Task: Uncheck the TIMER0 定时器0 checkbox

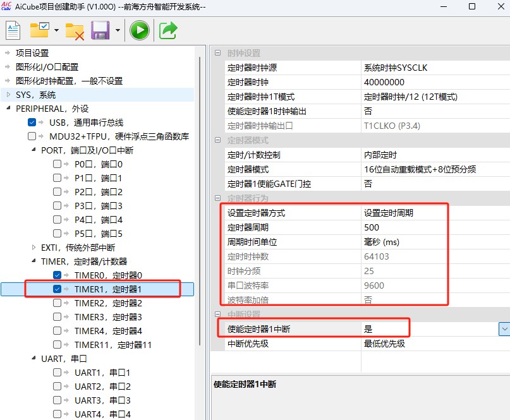Action: coord(58,275)
